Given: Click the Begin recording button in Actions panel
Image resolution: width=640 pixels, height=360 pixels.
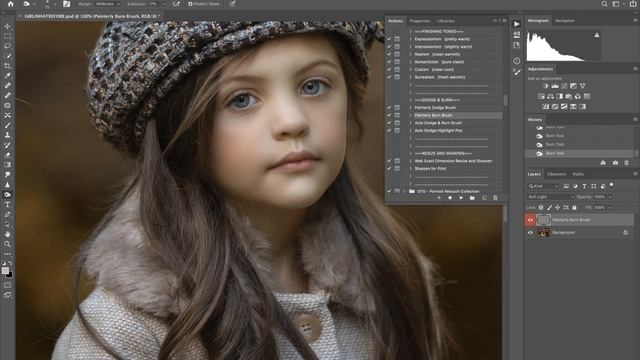Looking at the screenshot, I should tap(450, 198).
